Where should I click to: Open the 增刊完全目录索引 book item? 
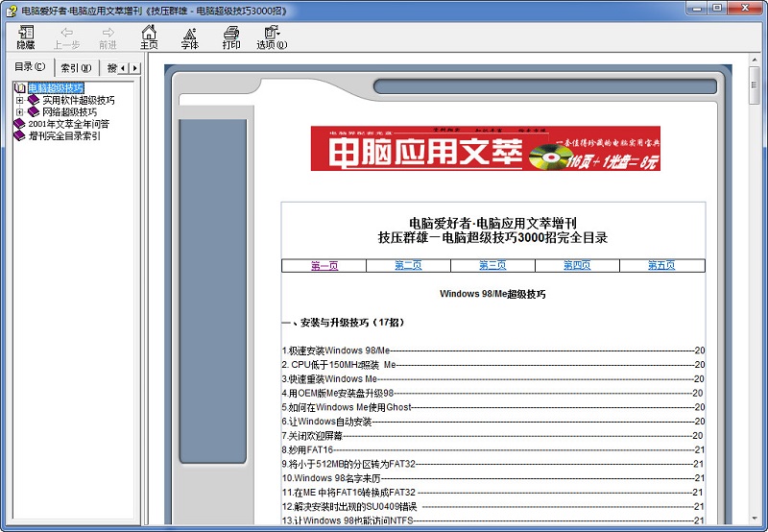[63, 135]
